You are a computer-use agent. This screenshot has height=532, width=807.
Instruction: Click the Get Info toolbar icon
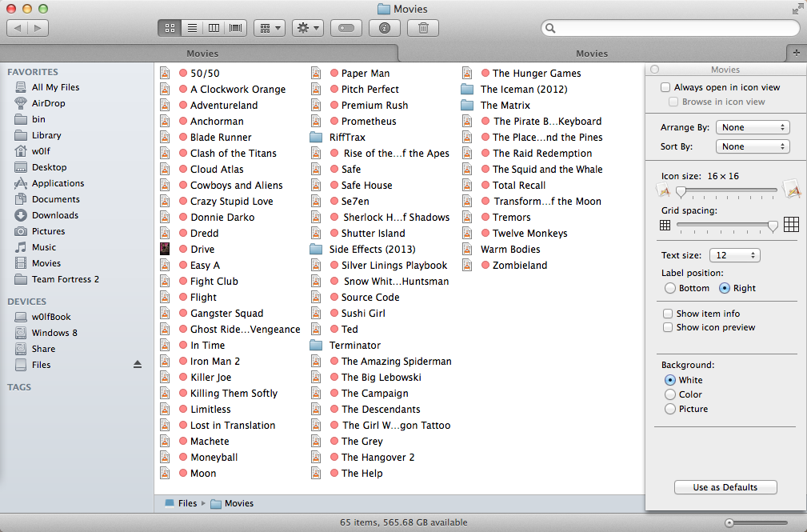point(385,28)
